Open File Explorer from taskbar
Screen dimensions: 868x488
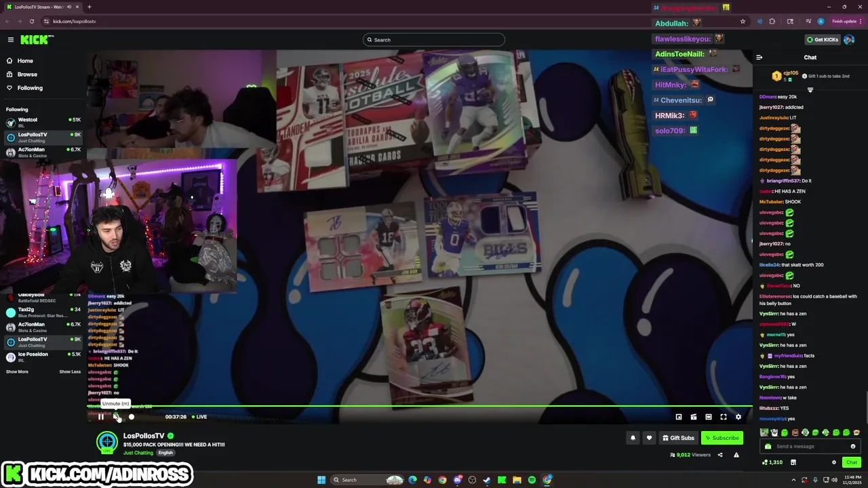[x=517, y=480]
